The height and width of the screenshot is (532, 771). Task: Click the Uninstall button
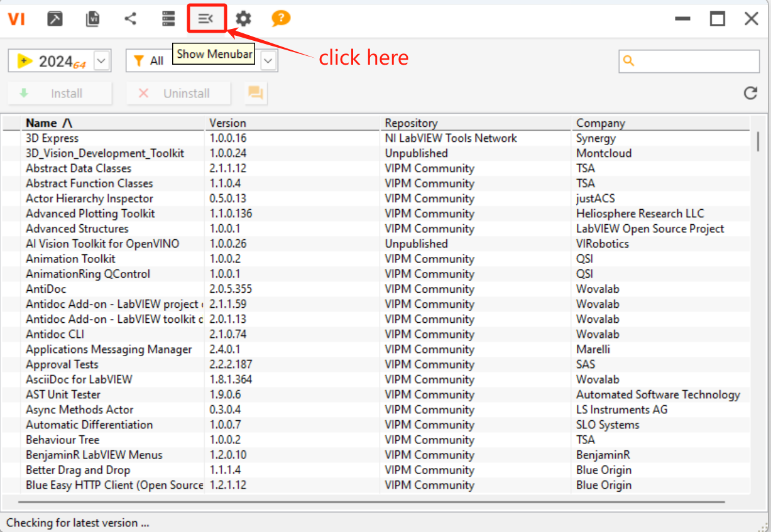click(178, 94)
